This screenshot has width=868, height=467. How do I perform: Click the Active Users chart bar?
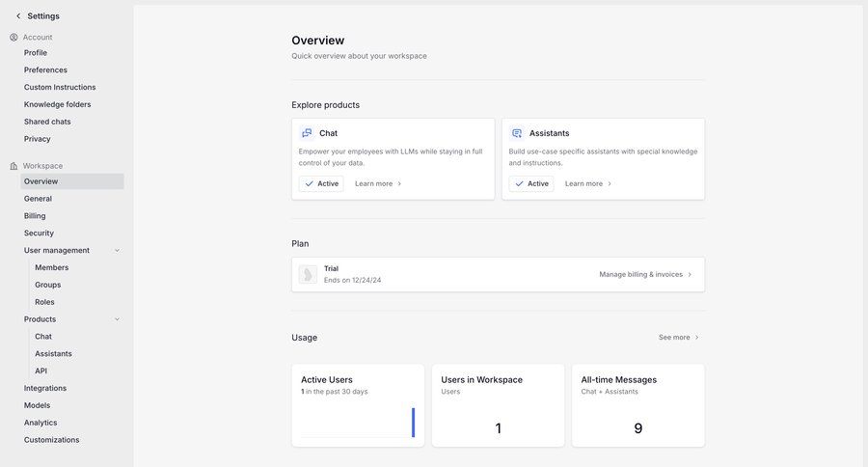click(413, 423)
